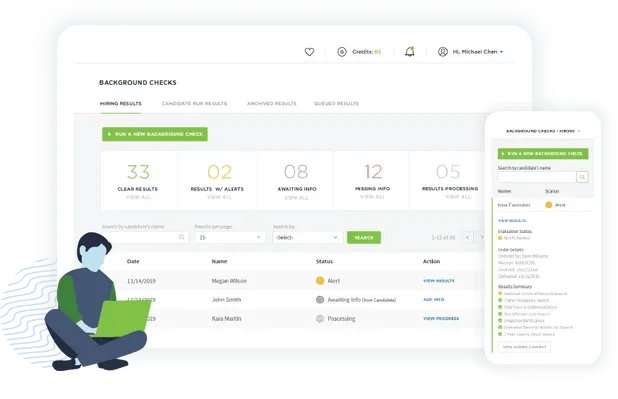Open the Hi, Michael Chen account menu
Viewport: 618px width, 399px height.
click(478, 52)
